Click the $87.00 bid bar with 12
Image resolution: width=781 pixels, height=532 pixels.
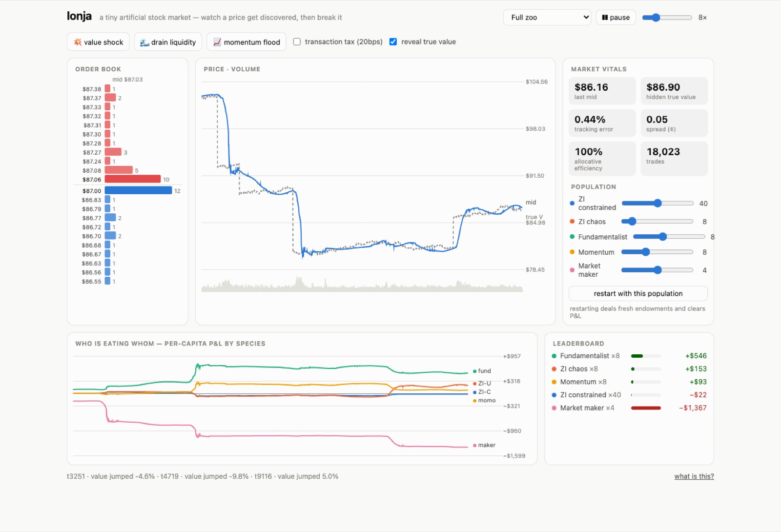tap(139, 191)
